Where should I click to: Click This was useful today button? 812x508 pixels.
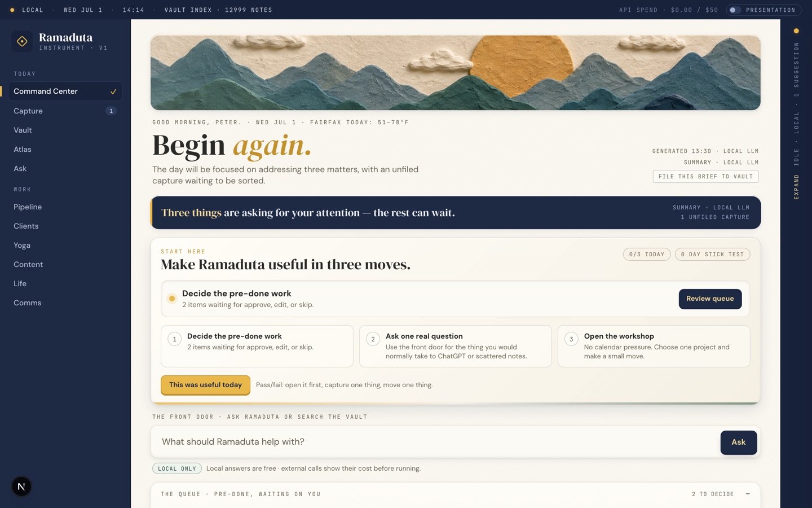[205, 385]
